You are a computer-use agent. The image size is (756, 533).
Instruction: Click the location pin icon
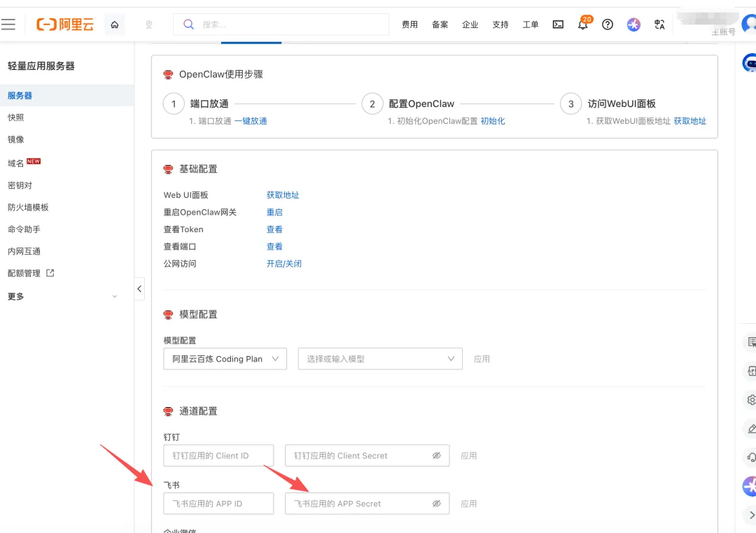point(149,24)
